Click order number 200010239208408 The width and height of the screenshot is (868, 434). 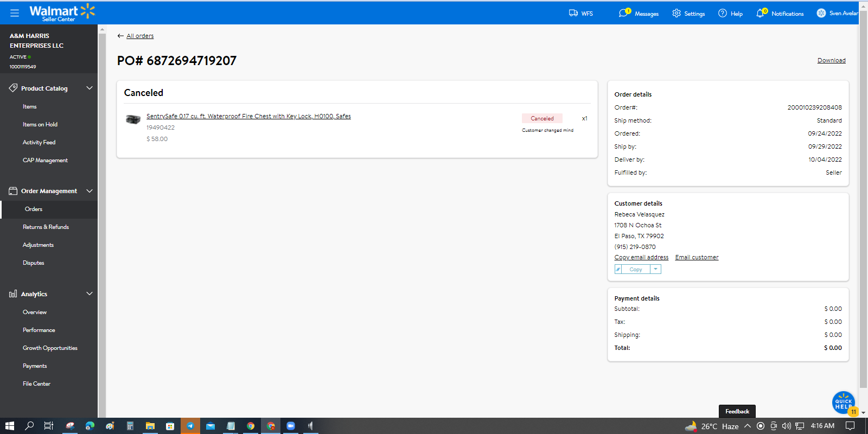815,107
